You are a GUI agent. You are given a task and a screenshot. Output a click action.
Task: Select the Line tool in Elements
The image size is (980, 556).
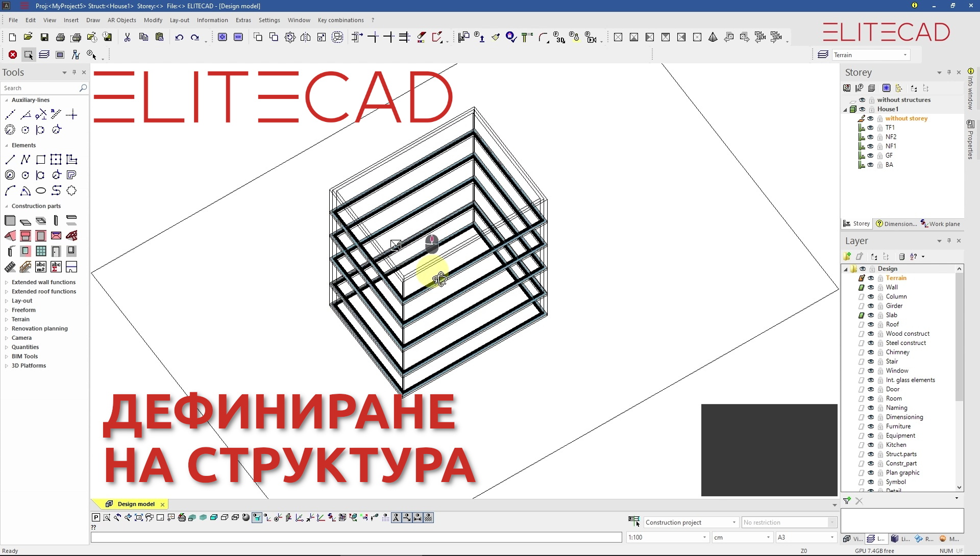pyautogui.click(x=10, y=160)
